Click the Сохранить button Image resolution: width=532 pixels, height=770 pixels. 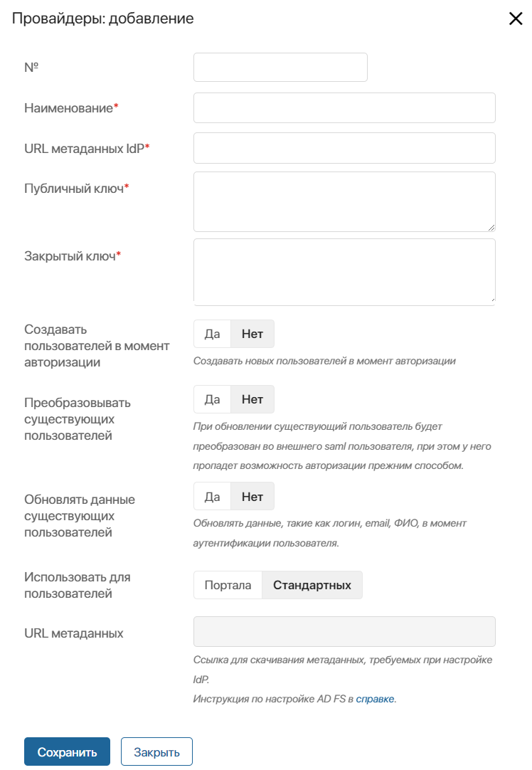point(68,751)
